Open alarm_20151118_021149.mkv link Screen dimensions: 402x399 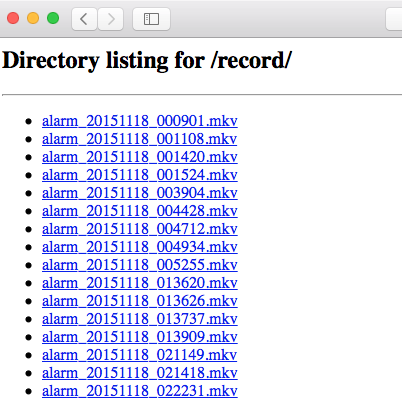pyautogui.click(x=140, y=355)
